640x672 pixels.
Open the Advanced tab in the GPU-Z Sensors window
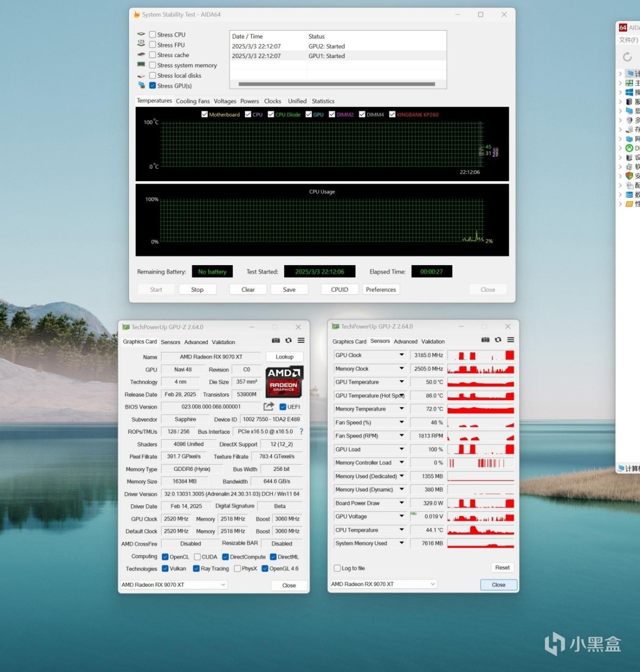(405, 341)
